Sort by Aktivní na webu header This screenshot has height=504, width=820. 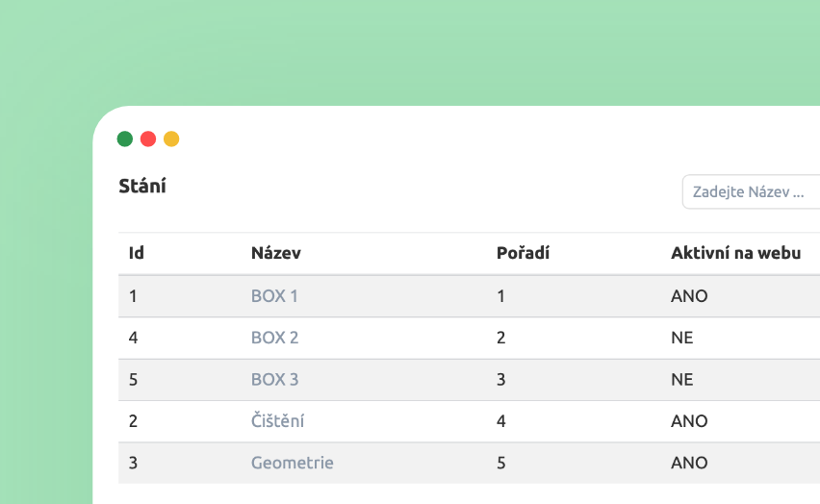[x=735, y=254]
